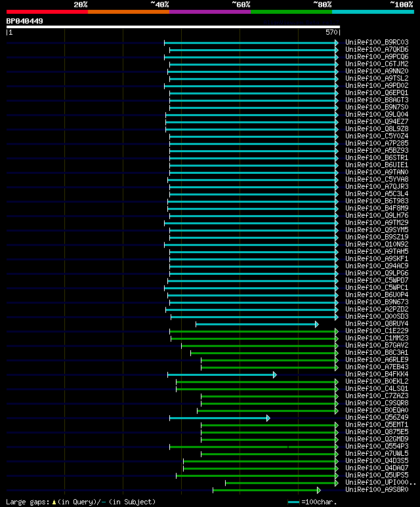Click the arrowhead ending the Q8RUY4 alignment

click(x=317, y=324)
